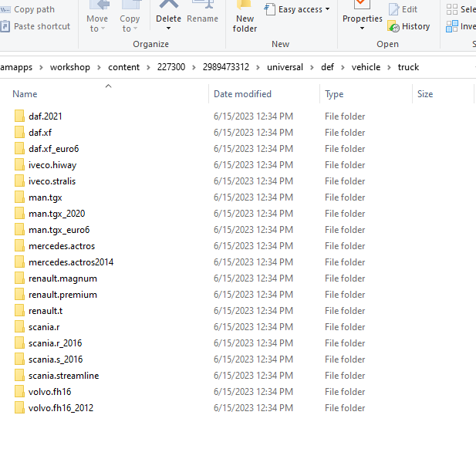Create a New folder
Screen dimensions: 476x459
(245, 16)
